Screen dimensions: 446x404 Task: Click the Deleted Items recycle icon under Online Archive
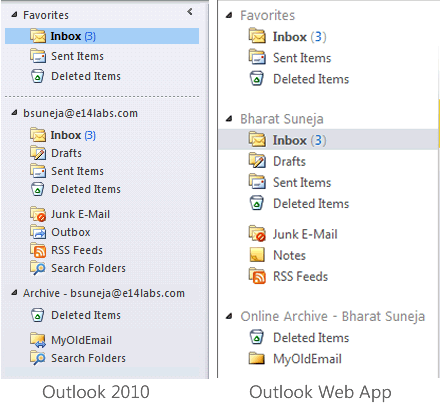click(257, 337)
